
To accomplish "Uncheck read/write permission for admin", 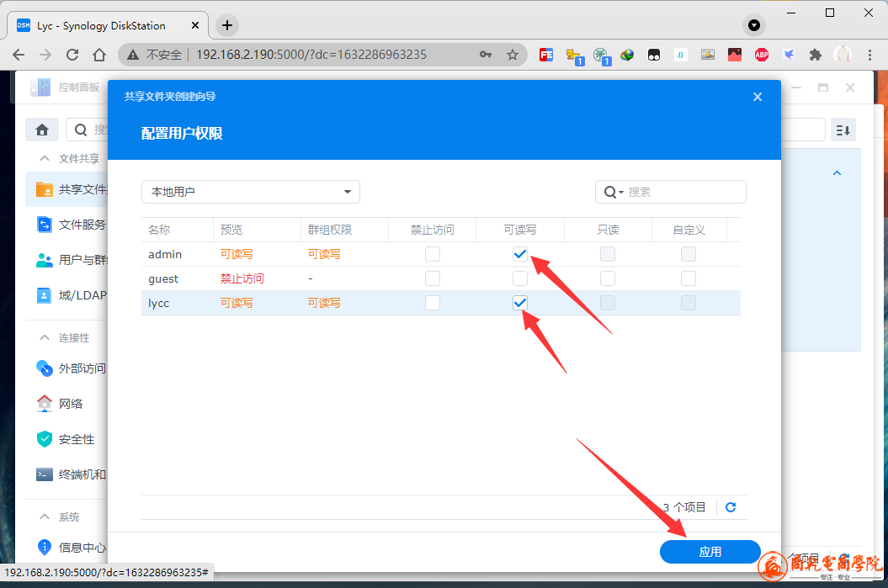I will [x=520, y=254].
